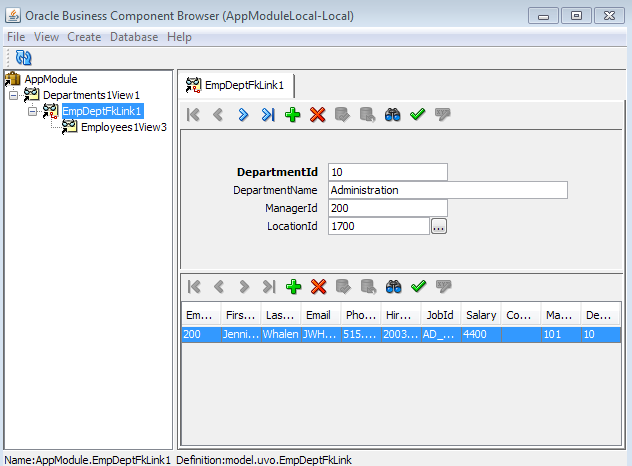Image resolution: width=632 pixels, height=466 pixels.
Task: Go to previous record in department toolbar
Action: pyautogui.click(x=218, y=115)
